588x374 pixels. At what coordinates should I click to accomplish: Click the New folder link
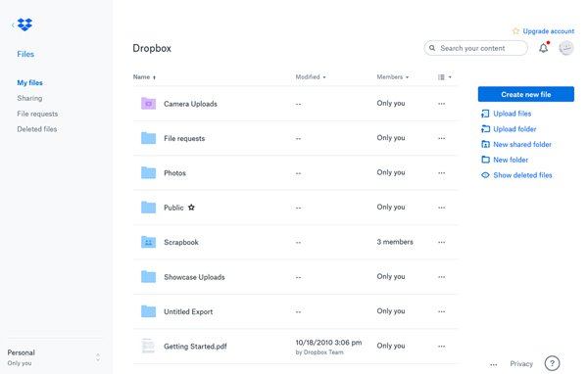point(511,160)
